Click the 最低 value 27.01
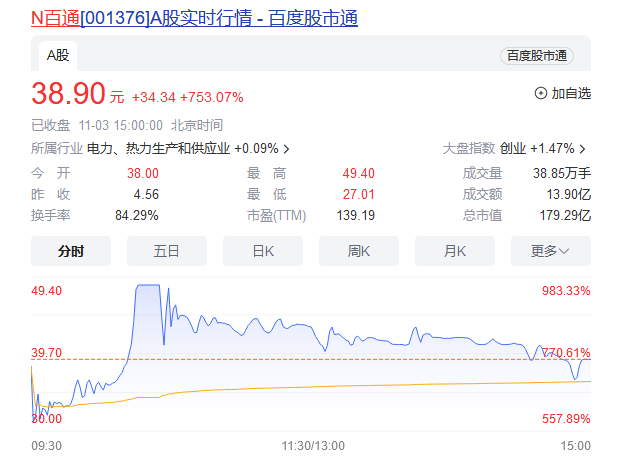Screen dimensions: 618x457 pos(358,194)
